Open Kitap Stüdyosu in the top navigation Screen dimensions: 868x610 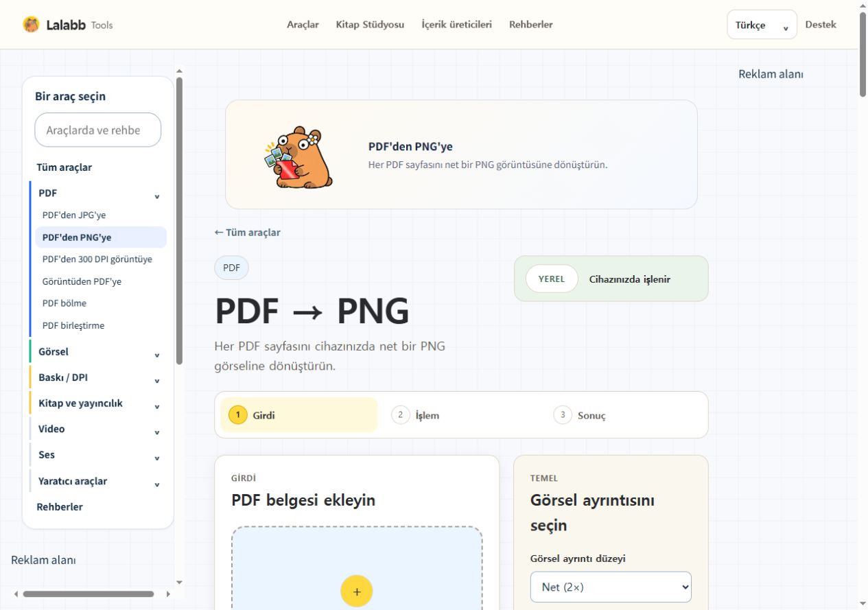pyautogui.click(x=370, y=25)
